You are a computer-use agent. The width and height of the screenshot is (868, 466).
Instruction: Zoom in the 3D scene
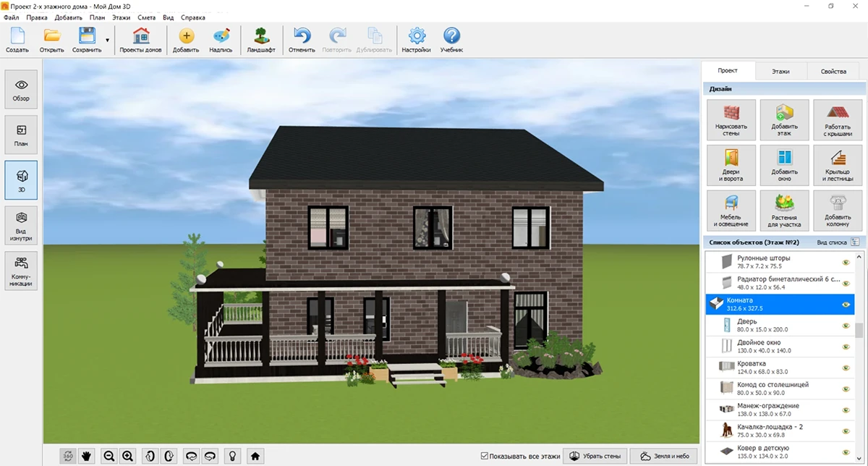(128, 456)
